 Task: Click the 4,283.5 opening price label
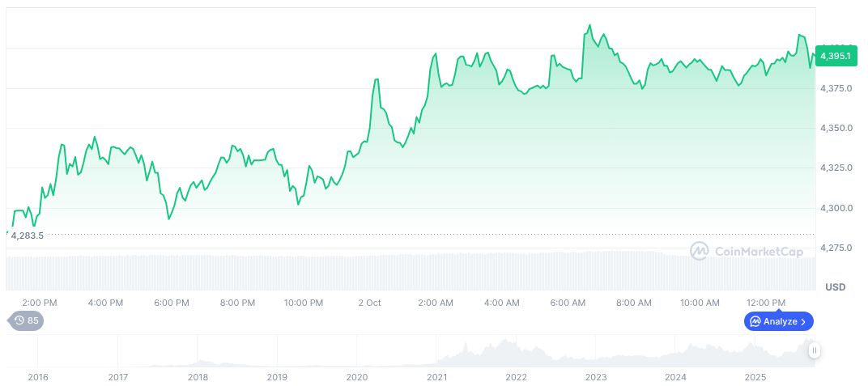(28, 235)
